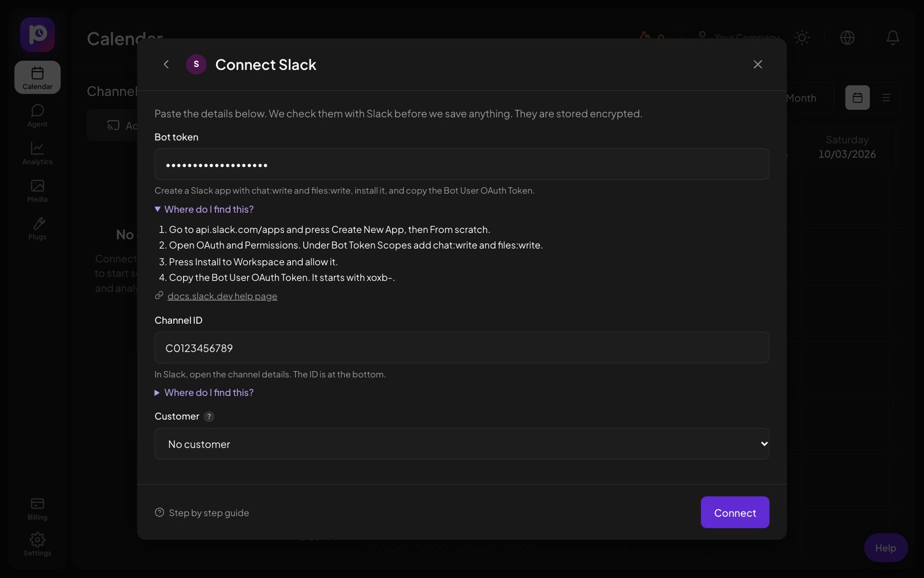Open Media in the sidebar

pos(38,191)
